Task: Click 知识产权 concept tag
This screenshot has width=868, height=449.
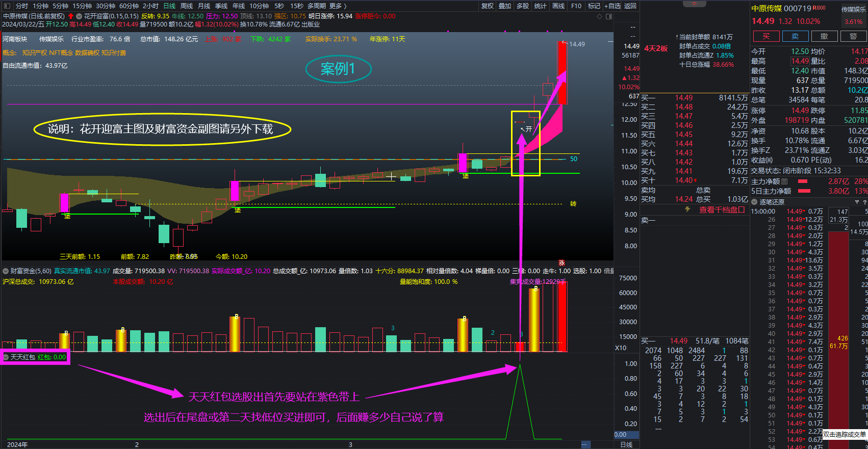Action: 35,53
